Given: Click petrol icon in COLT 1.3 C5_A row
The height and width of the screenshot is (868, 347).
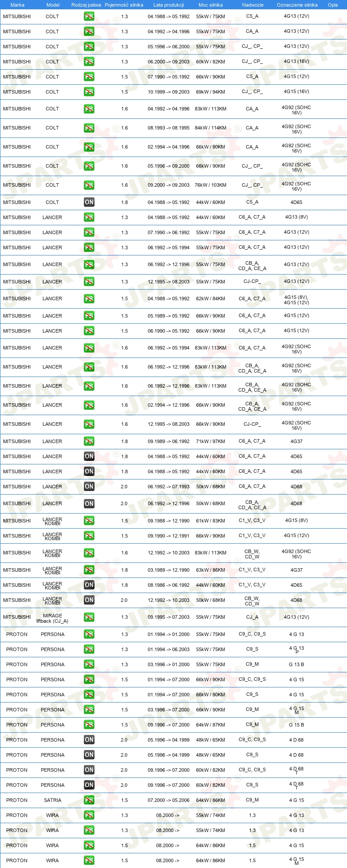Looking at the screenshot, I should (x=89, y=16).
